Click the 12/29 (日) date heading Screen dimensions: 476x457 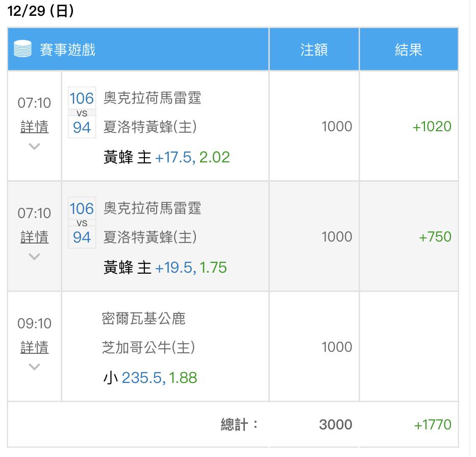click(x=40, y=11)
